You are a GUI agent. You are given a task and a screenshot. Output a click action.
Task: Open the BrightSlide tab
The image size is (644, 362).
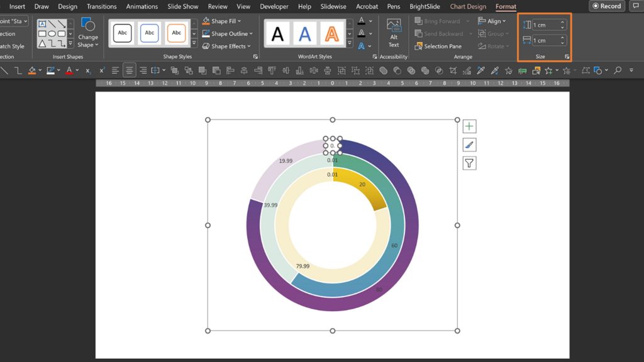click(x=425, y=6)
